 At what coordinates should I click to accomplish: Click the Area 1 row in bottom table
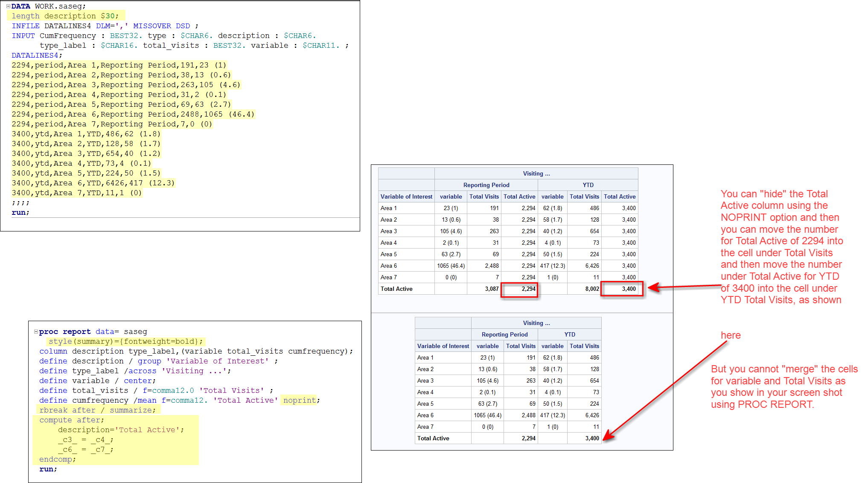coord(425,357)
